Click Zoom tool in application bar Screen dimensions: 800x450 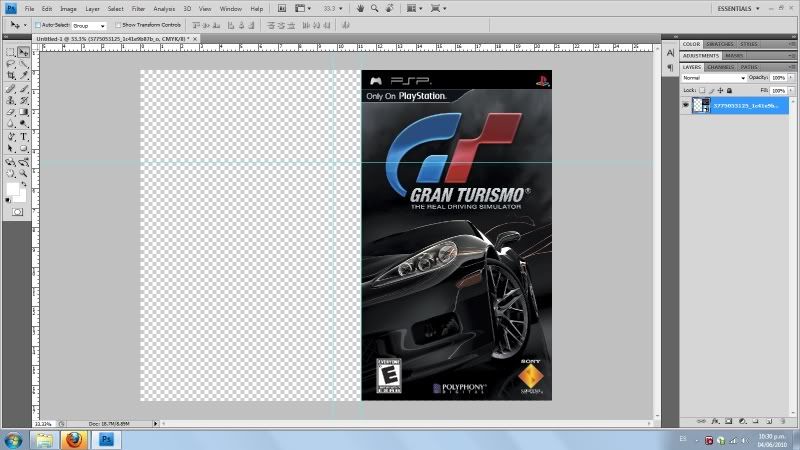(374, 8)
